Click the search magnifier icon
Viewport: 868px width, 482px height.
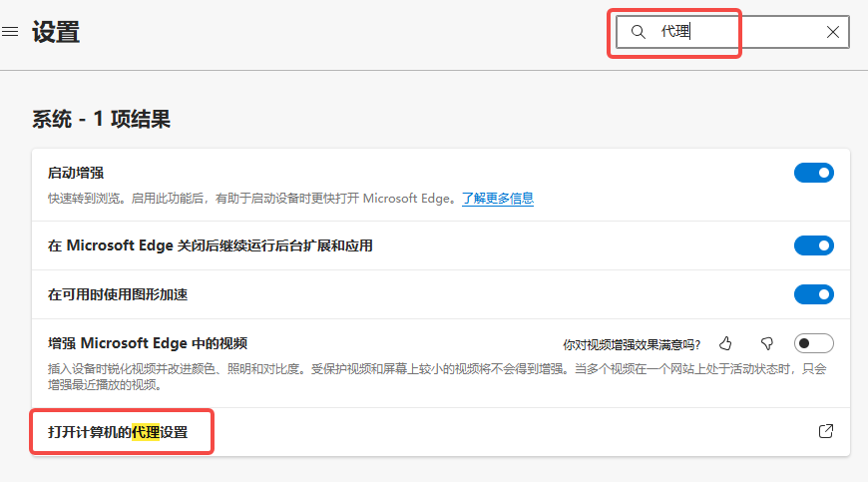click(638, 32)
